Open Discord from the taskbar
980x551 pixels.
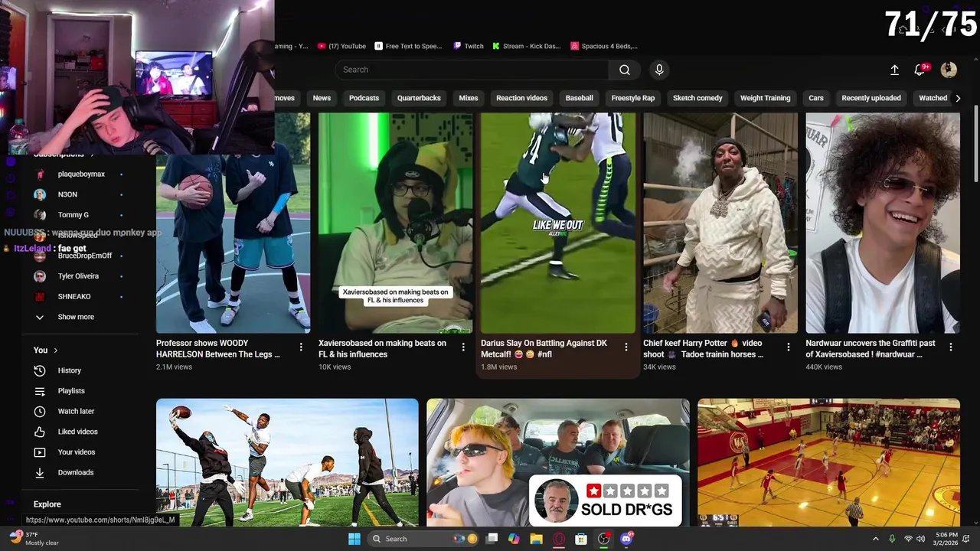click(626, 539)
